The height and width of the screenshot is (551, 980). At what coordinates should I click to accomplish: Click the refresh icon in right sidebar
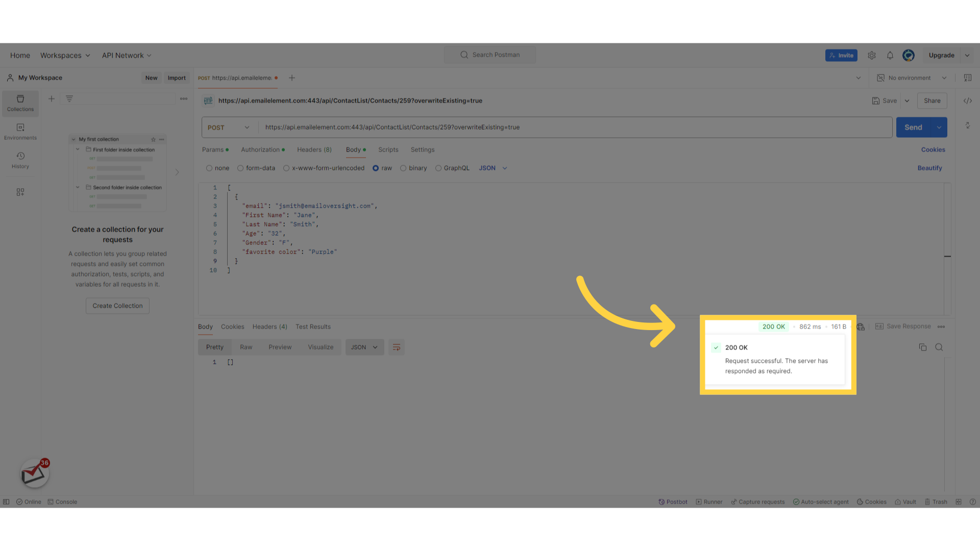[968, 126]
